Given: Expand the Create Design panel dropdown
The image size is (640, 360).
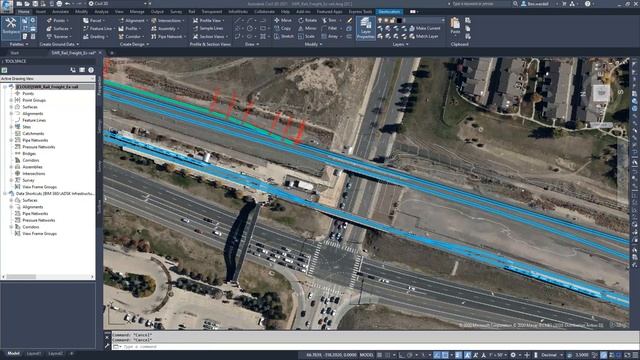Looking at the screenshot, I should coord(134,44).
